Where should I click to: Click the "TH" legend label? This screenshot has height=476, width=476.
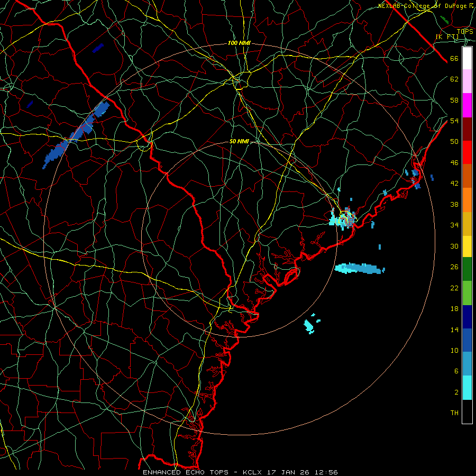pyautogui.click(x=454, y=413)
